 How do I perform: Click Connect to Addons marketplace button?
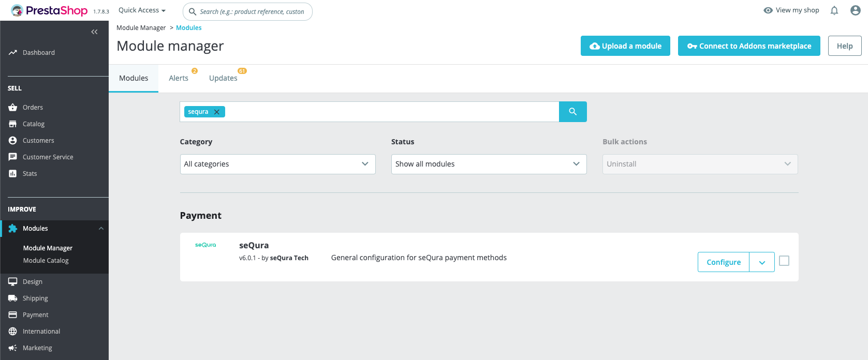click(x=749, y=46)
